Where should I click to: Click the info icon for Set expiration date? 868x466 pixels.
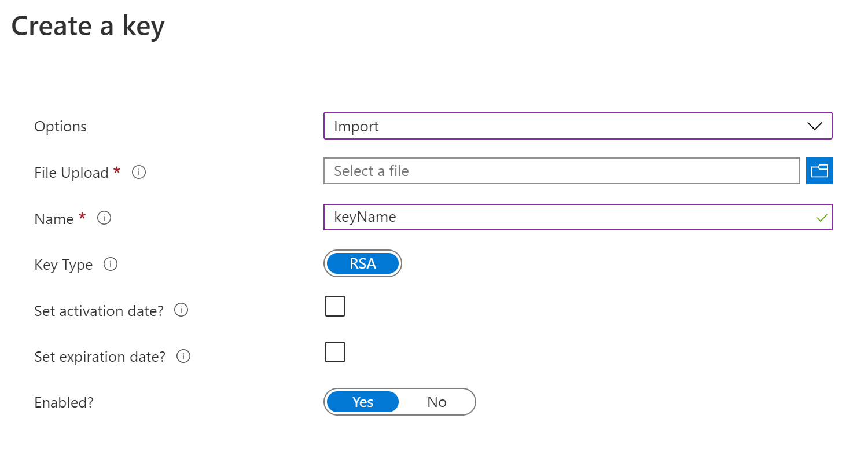183,356
